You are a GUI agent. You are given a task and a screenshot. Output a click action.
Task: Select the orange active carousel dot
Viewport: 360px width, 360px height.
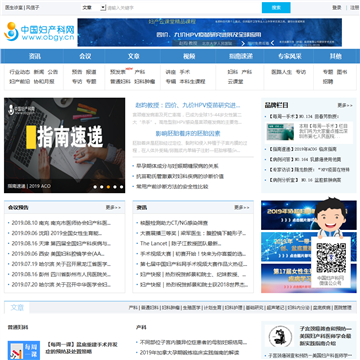coord(108,187)
